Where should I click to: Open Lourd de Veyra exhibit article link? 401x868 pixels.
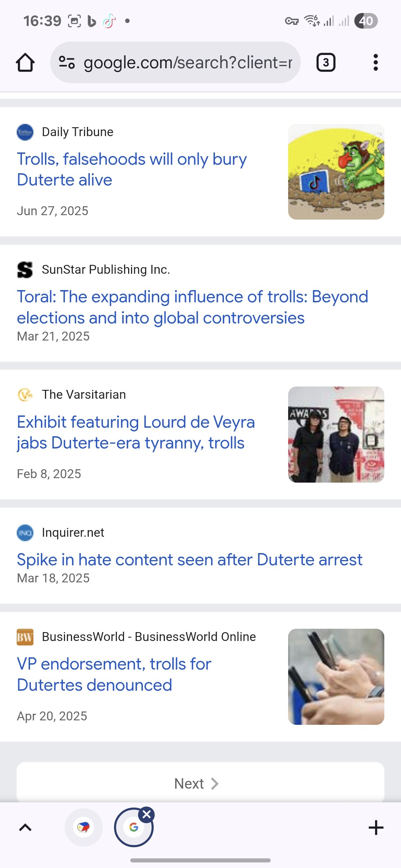pos(136,432)
